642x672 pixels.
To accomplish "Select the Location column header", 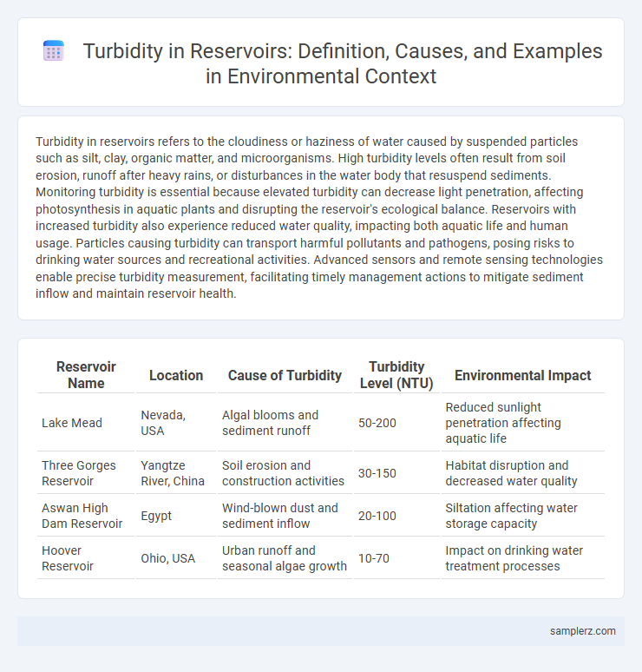I will click(x=176, y=375).
